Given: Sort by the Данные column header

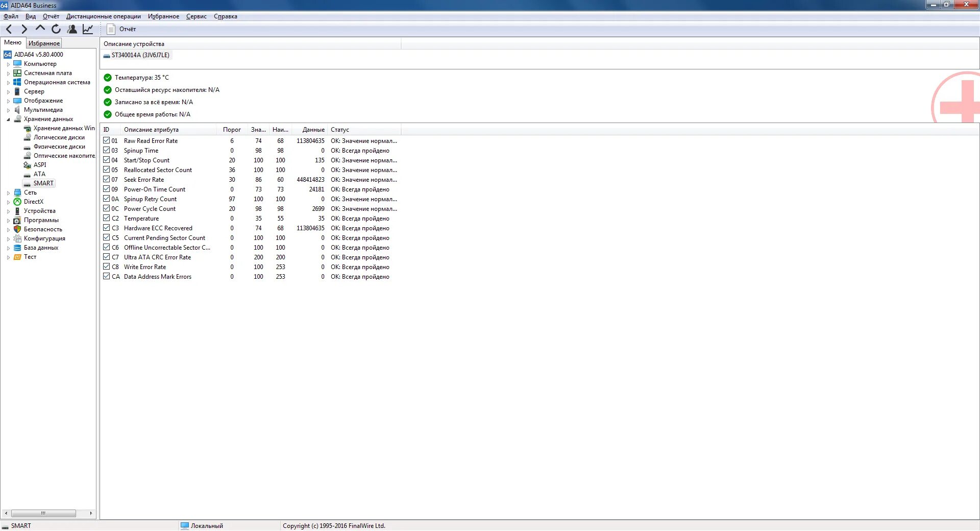Looking at the screenshot, I should coord(310,130).
